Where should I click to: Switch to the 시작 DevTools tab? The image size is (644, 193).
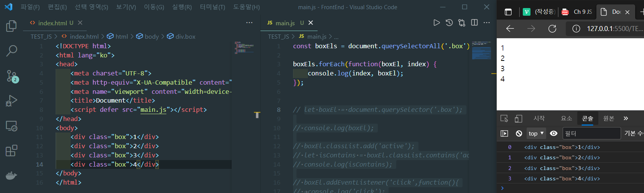tap(539, 118)
